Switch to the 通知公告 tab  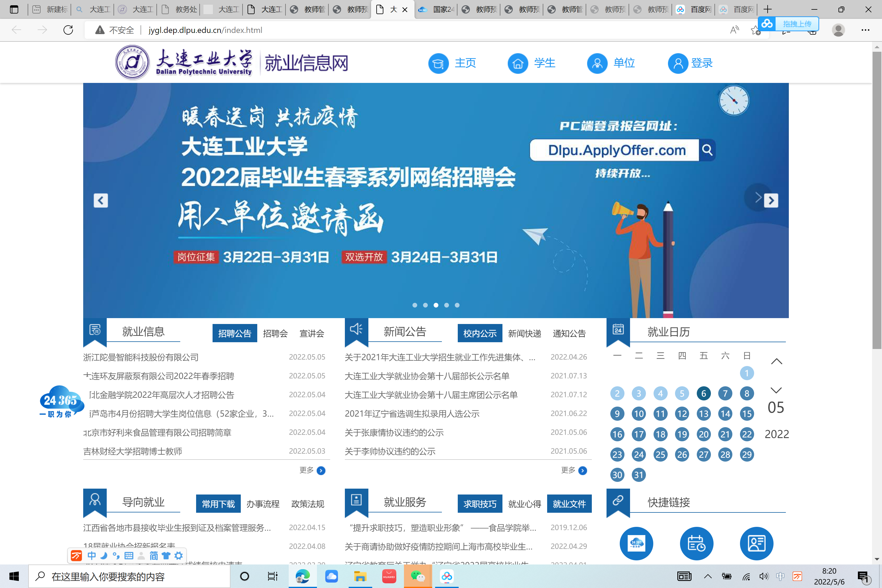coord(569,333)
